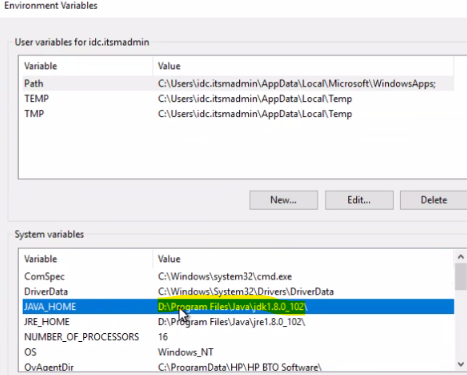Click the system variables scroll down arrow
Screen dimensions: 467x375
point(461,364)
